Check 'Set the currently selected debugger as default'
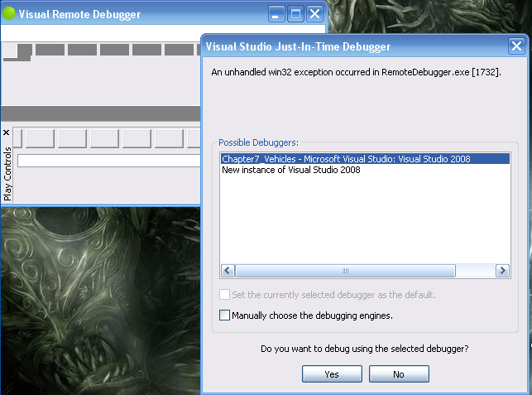 225,295
